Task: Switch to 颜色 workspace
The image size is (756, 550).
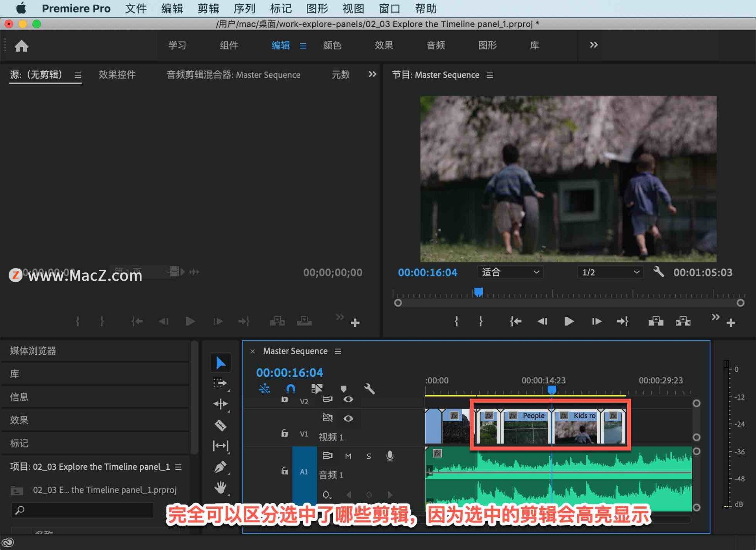Action: pyautogui.click(x=332, y=45)
